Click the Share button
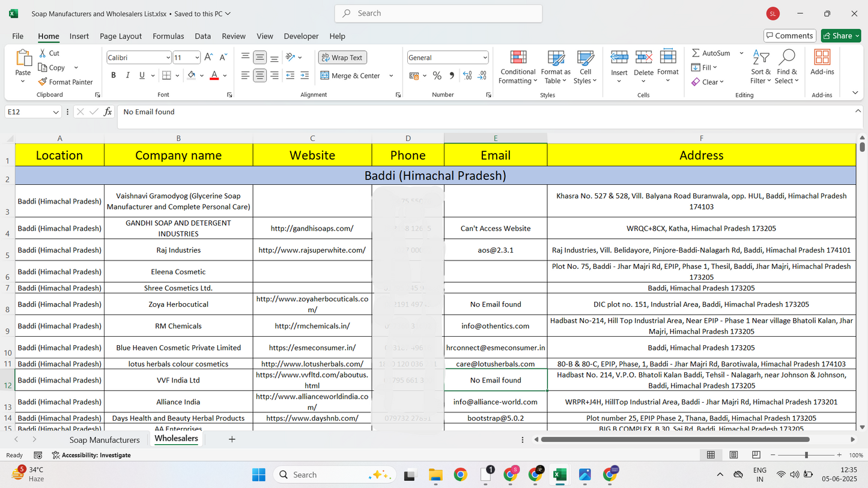 click(x=841, y=36)
